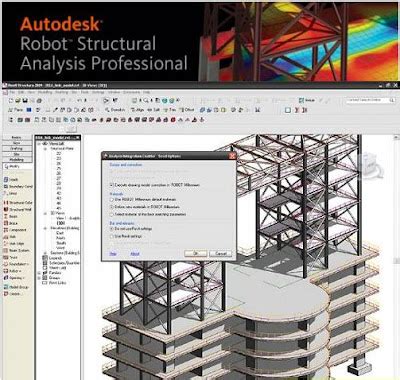Open the East elevation view

point(60,233)
